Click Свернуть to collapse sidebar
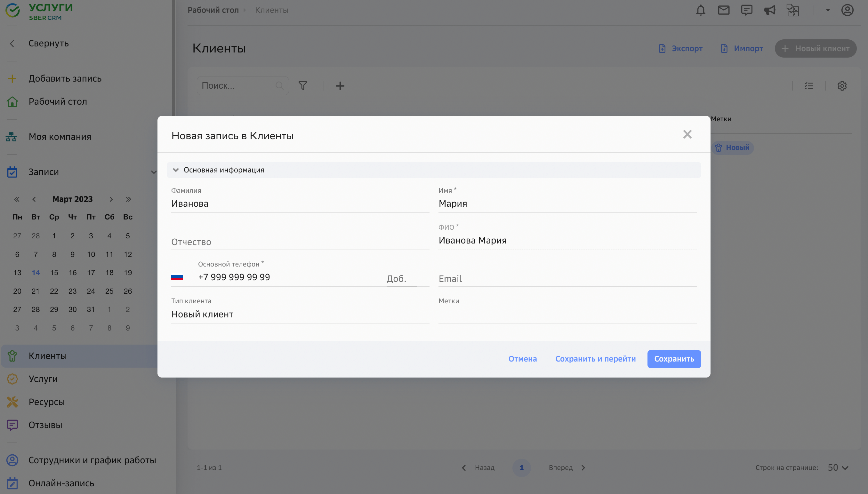Viewport: 868px width, 494px height. click(x=48, y=44)
